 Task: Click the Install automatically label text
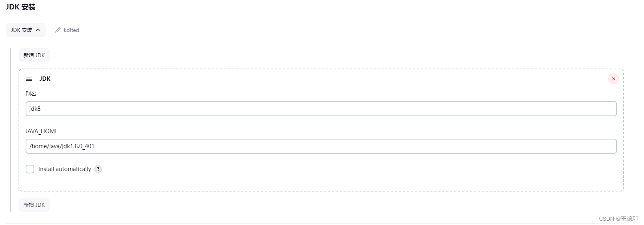[65, 169]
